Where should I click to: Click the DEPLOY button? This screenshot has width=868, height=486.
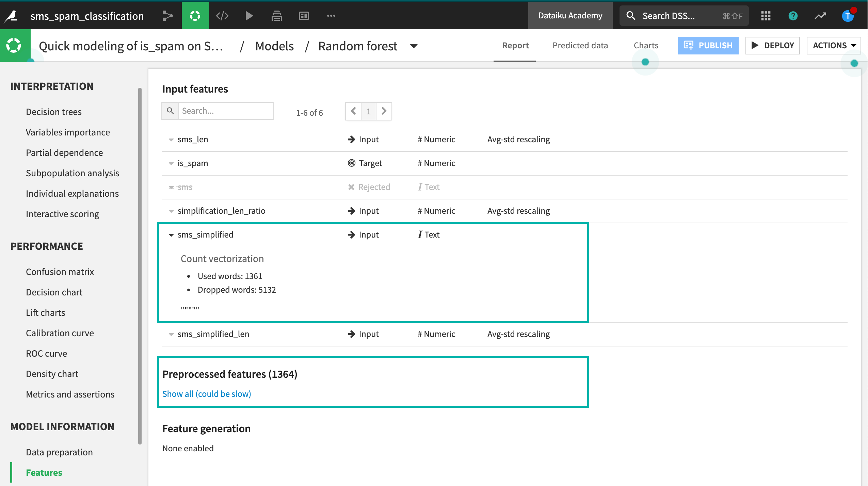[772, 45]
